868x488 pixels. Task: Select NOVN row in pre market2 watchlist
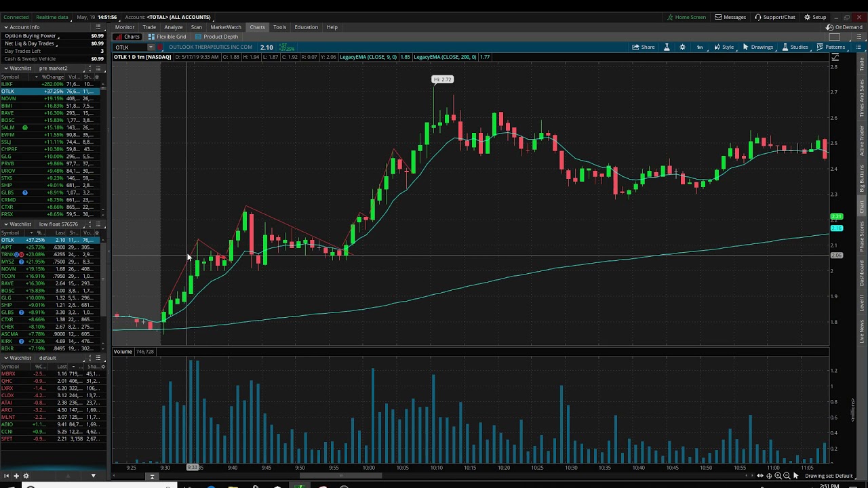pos(52,98)
